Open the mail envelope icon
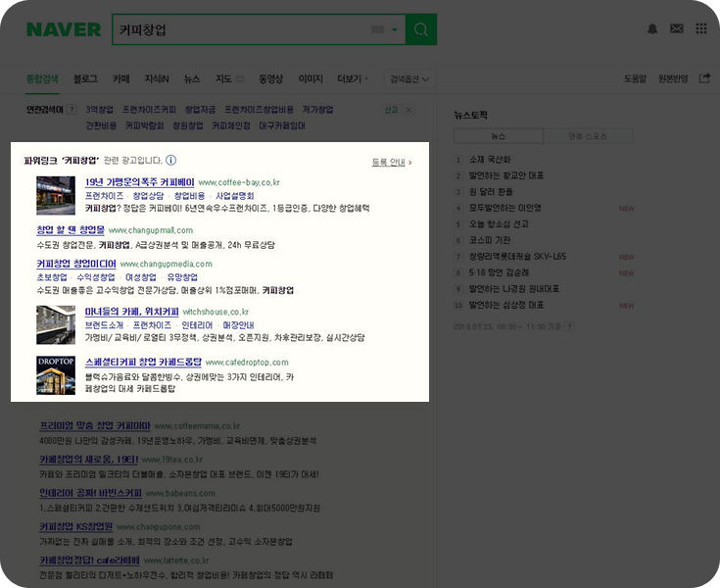The image size is (720, 588). click(676, 29)
